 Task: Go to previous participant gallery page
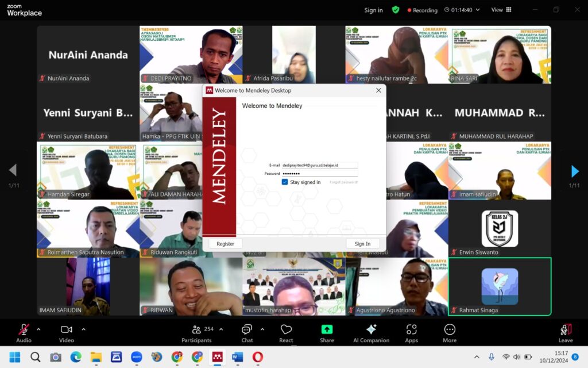tap(13, 170)
